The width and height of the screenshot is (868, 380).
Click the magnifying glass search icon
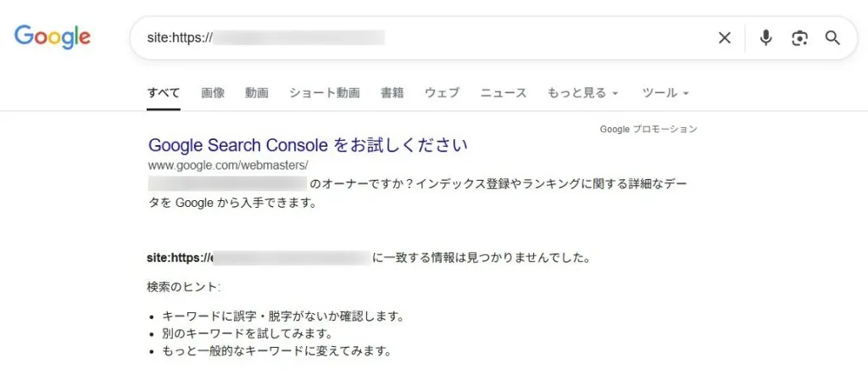[x=832, y=37]
